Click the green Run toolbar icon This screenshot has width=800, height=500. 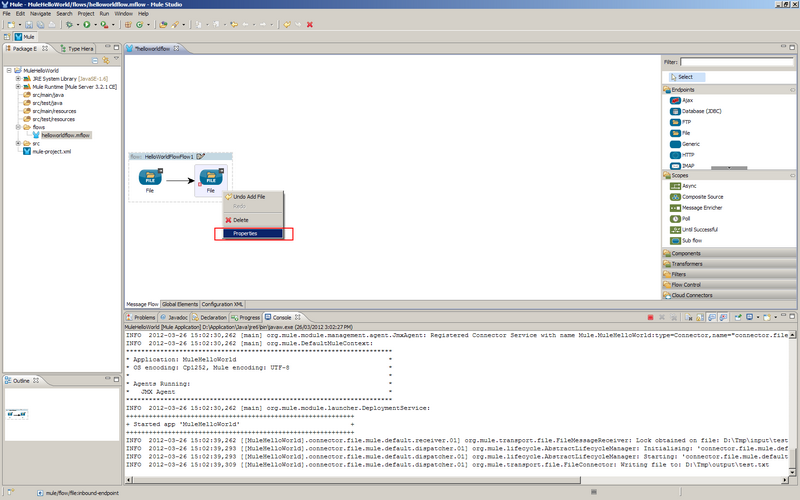point(87,24)
